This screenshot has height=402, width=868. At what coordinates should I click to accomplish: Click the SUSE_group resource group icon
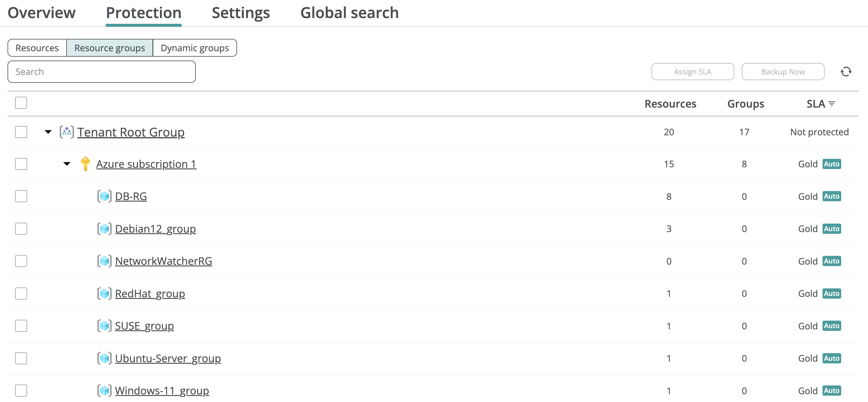105,326
